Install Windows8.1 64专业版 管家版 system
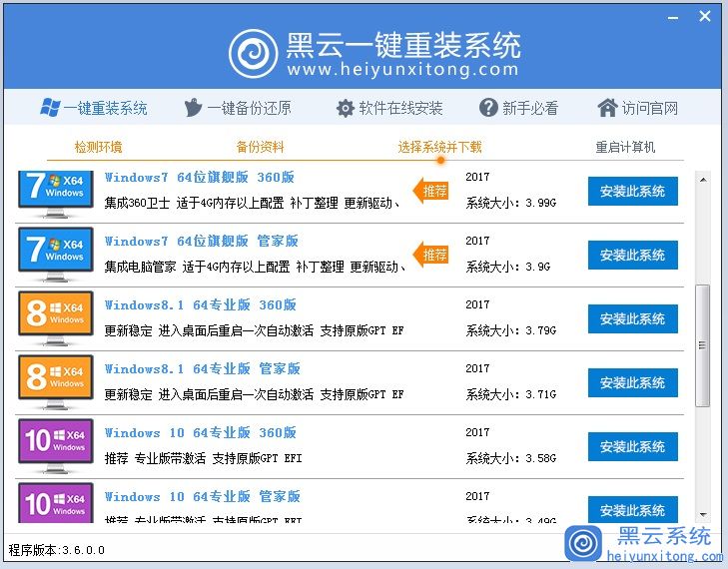This screenshot has width=728, height=569. pyautogui.click(x=633, y=383)
